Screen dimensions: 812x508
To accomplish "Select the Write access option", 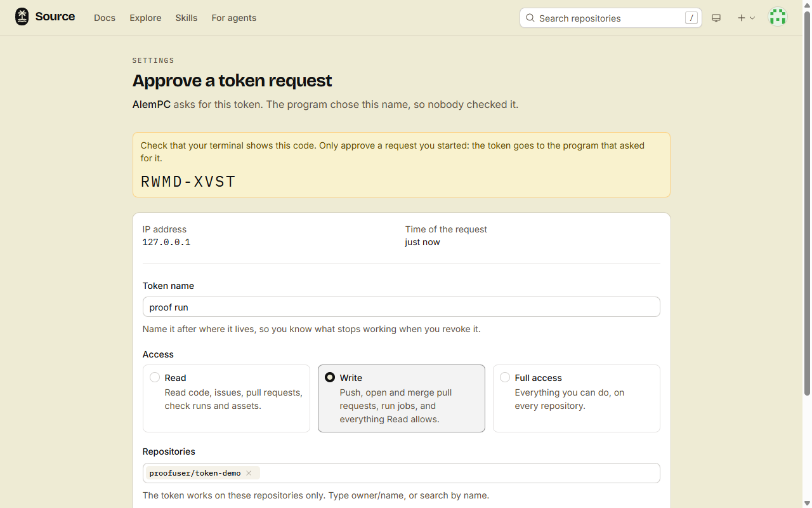I will point(402,398).
